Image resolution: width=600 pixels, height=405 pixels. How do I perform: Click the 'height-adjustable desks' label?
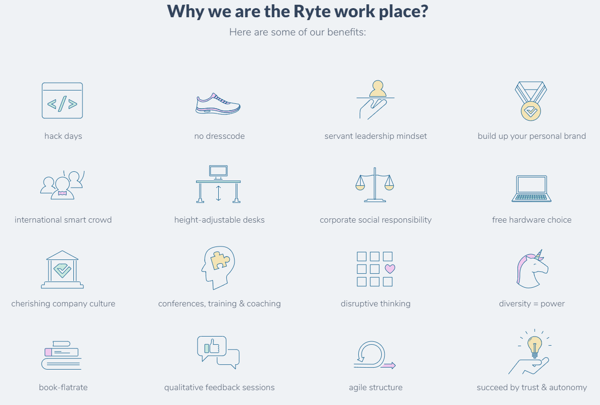pyautogui.click(x=219, y=220)
